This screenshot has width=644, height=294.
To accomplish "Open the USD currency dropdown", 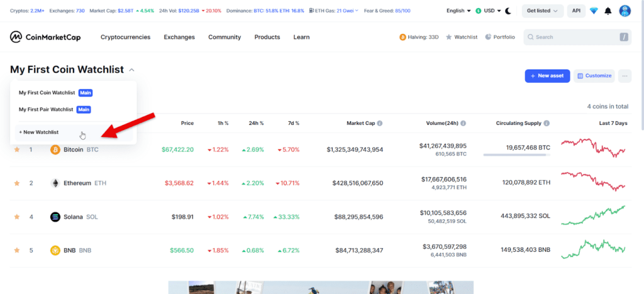I will click(x=488, y=11).
